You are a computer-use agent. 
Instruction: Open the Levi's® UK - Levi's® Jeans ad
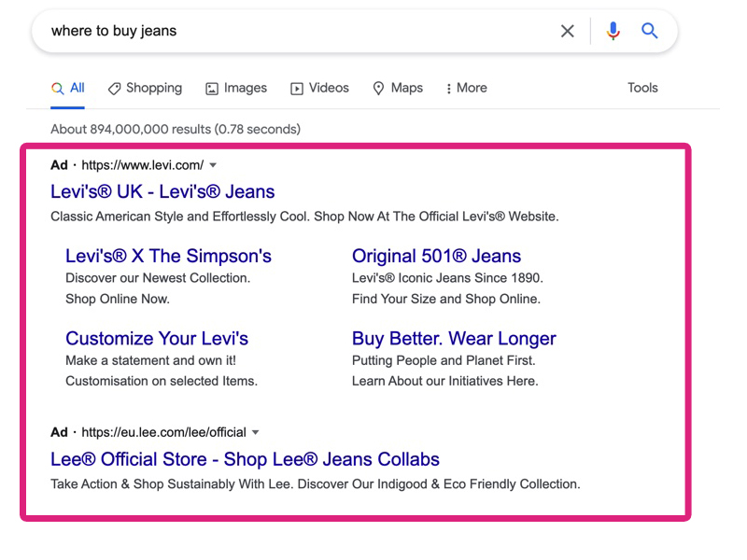pos(162,191)
